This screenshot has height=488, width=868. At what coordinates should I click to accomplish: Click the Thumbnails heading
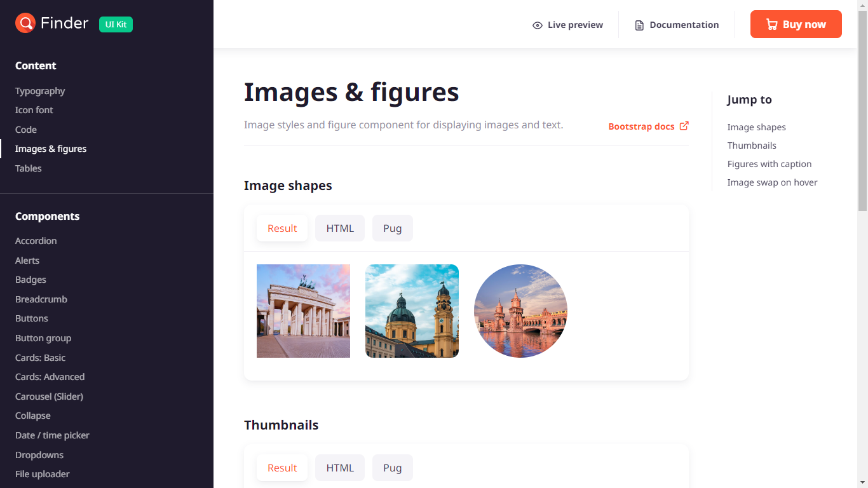click(281, 425)
